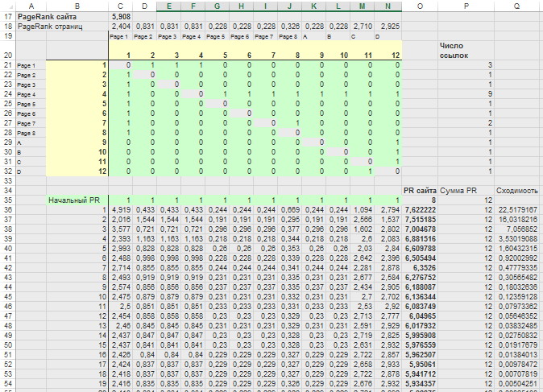This screenshot has height=392, width=543.
Task: Select the cell with value 5,908
Action: (121, 15)
